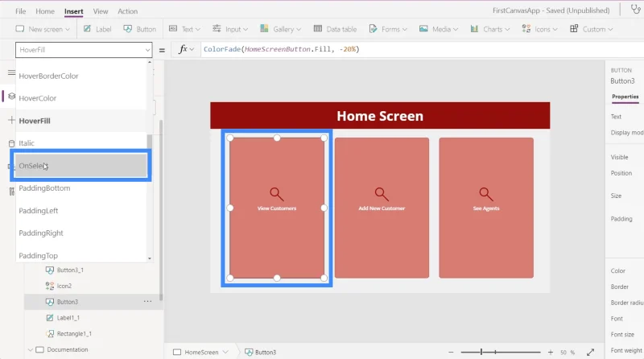Open the File menu
This screenshot has width=644, height=359.
pyautogui.click(x=21, y=11)
